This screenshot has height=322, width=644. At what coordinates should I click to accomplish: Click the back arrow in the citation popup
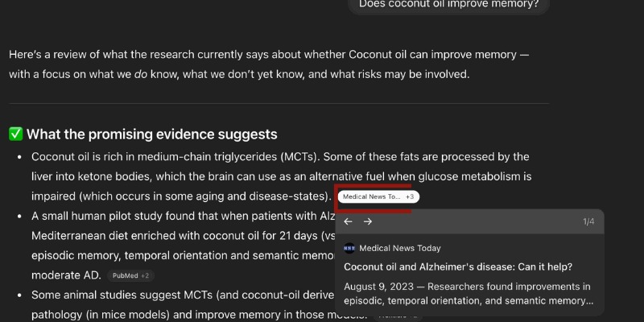coord(348,221)
